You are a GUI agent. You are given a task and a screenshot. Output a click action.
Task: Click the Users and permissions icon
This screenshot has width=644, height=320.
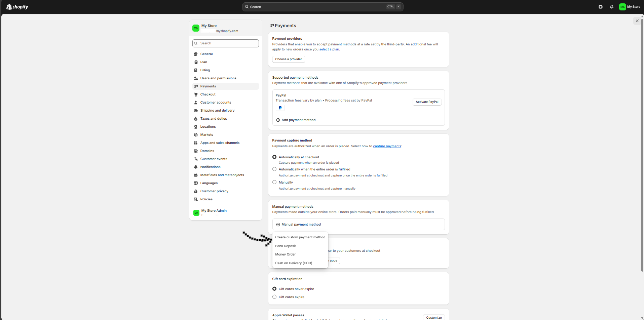196,78
